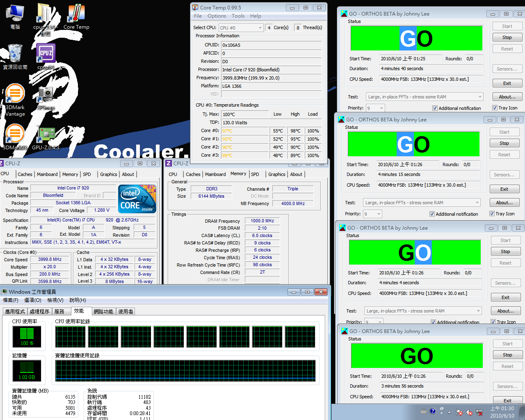Open 檢視(V) menu in Task Manager

pyautogui.click(x=55, y=300)
